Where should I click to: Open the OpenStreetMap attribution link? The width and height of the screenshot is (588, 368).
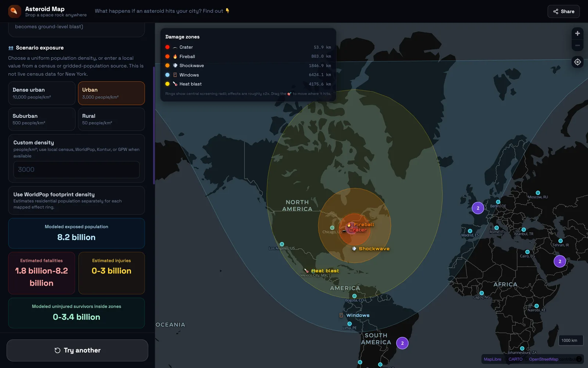(543, 359)
